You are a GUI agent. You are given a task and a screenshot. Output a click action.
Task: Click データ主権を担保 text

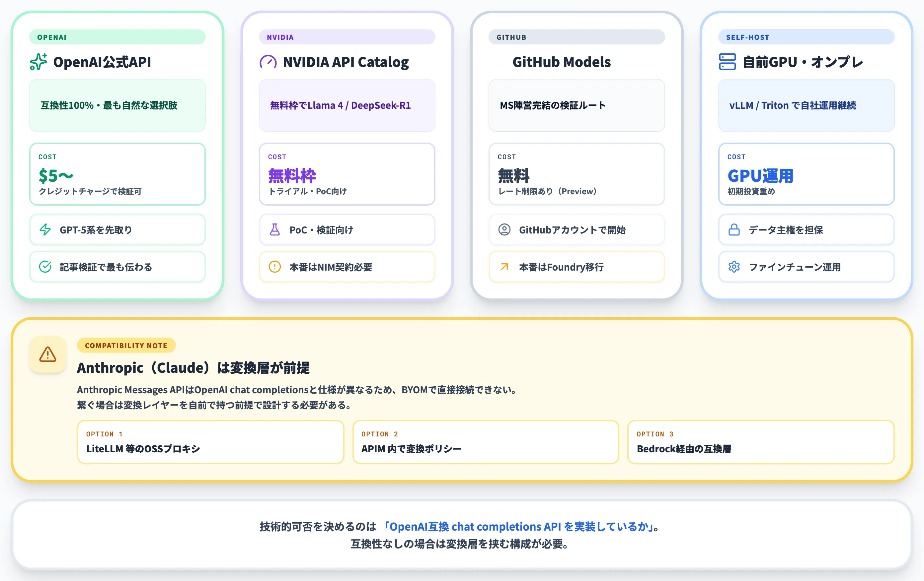(786, 230)
